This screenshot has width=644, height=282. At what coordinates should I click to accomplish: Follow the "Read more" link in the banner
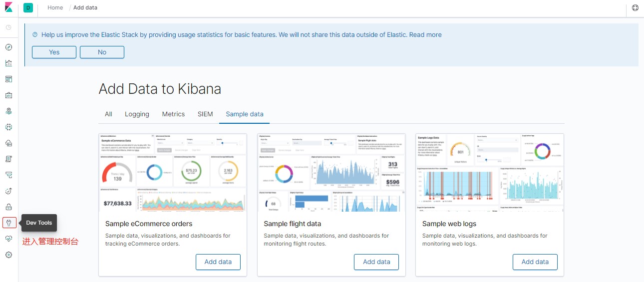pos(425,35)
